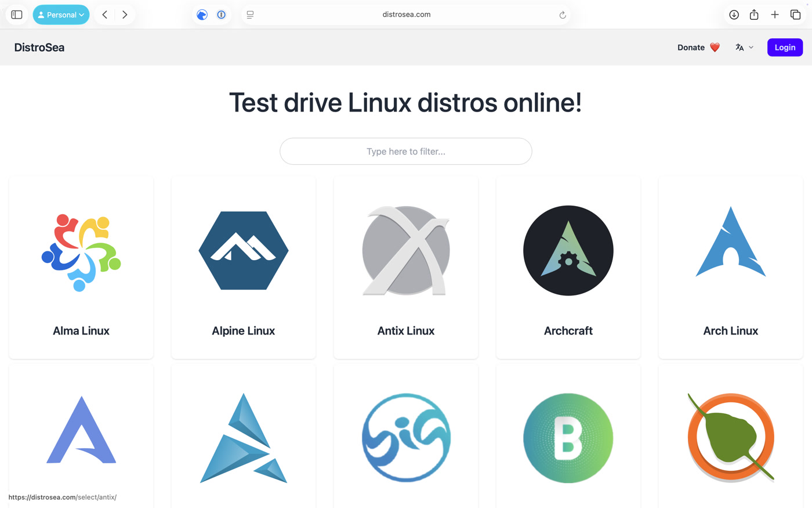Select the Archcraft logo
Screen dimensions: 812x508
coord(568,251)
